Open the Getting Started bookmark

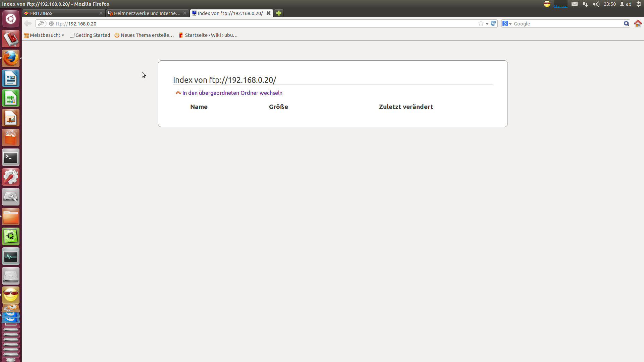[x=90, y=35]
